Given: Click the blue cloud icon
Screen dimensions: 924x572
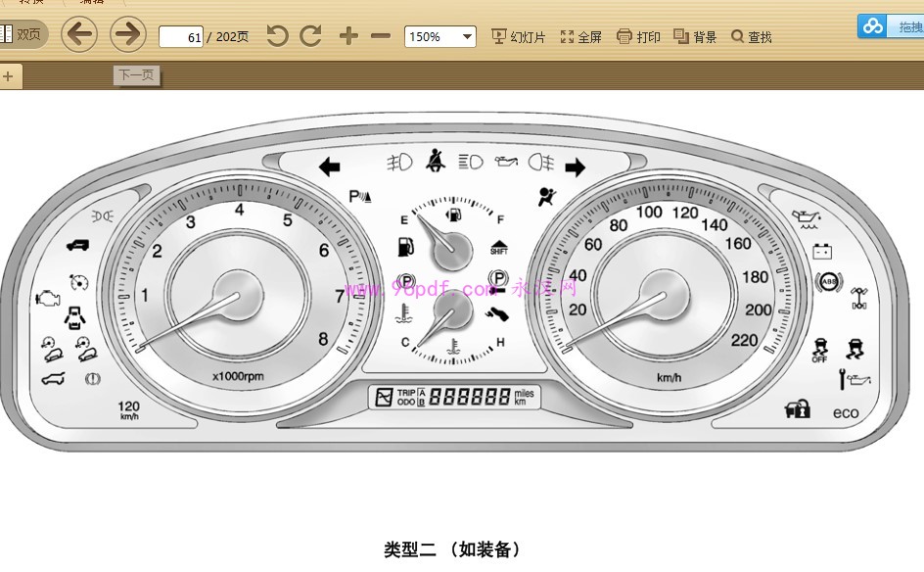Looking at the screenshot, I should pos(872,26).
